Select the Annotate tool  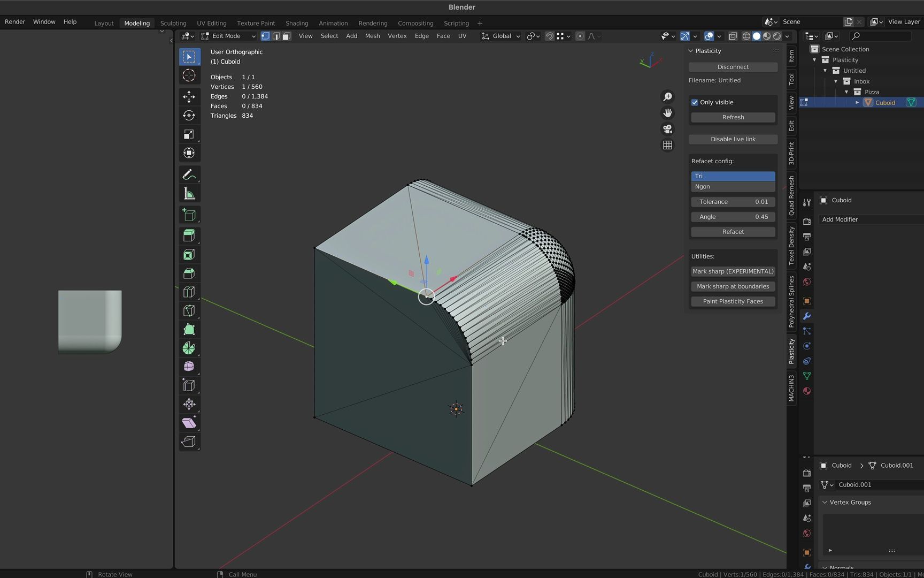(x=189, y=175)
